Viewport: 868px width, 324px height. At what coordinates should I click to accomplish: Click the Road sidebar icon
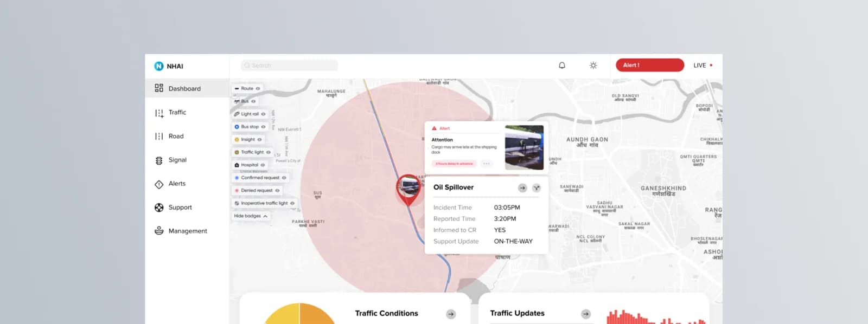pos(159,137)
